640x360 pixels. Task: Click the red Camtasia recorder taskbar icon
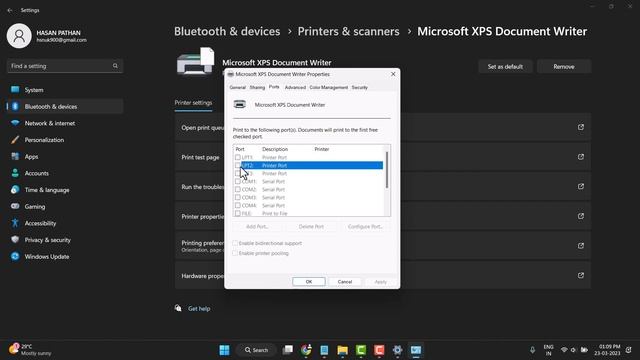(379, 350)
